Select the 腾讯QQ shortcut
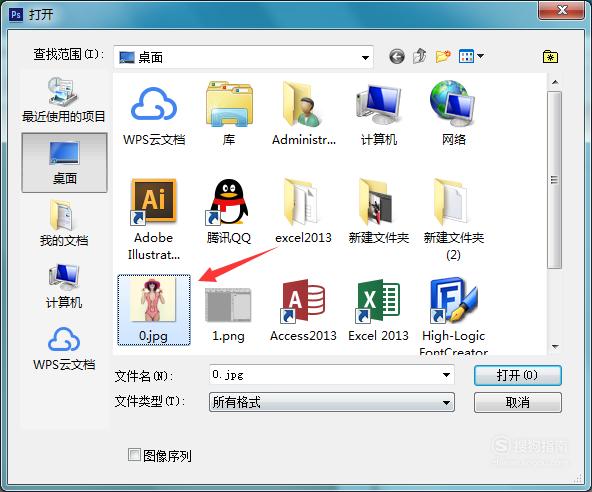 tap(229, 211)
